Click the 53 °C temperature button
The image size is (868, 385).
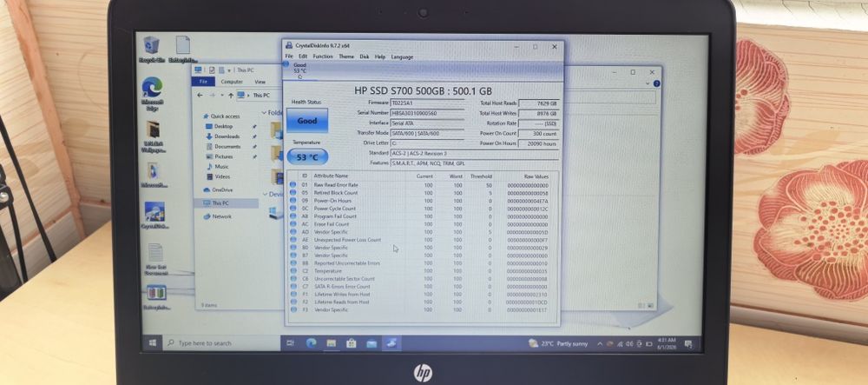(x=307, y=156)
